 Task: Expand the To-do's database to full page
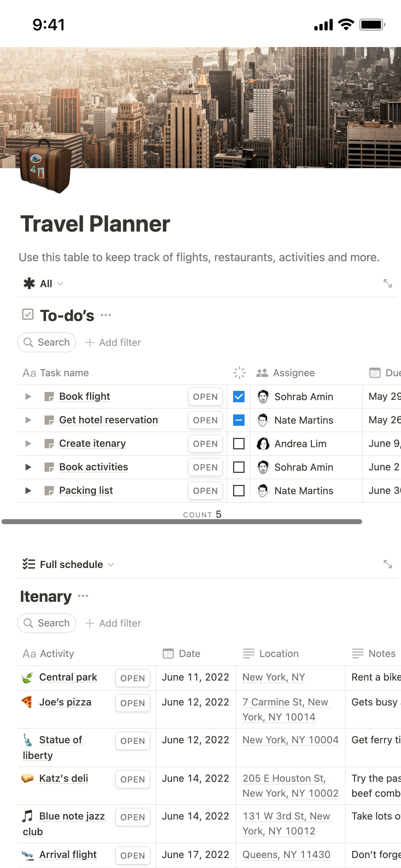click(x=387, y=284)
